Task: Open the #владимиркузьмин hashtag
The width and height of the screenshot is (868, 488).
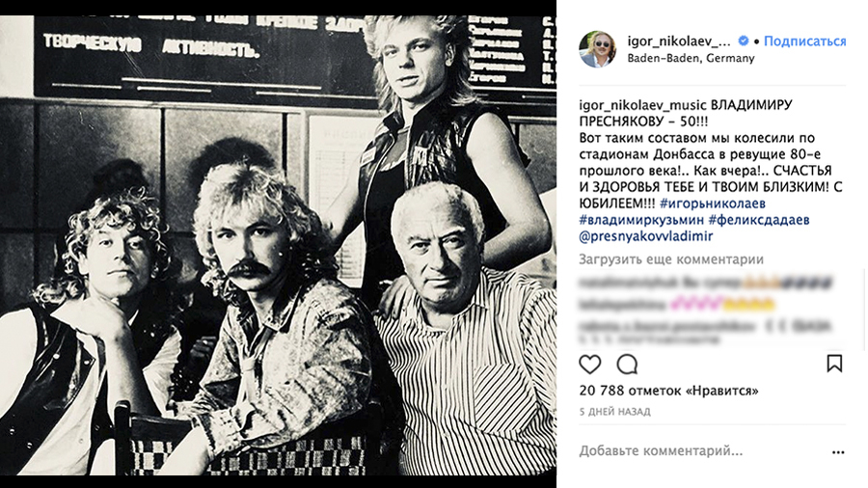Action: pyautogui.click(x=641, y=220)
